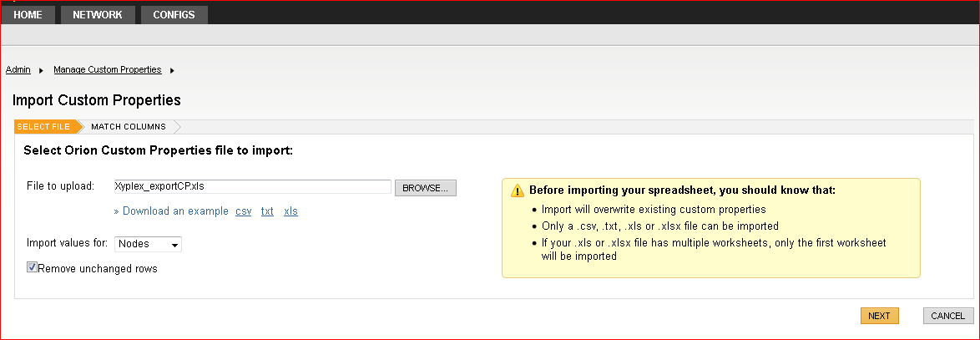Click the Import Custom Properties heading
This screenshot has width=980, height=340.
(x=96, y=100)
